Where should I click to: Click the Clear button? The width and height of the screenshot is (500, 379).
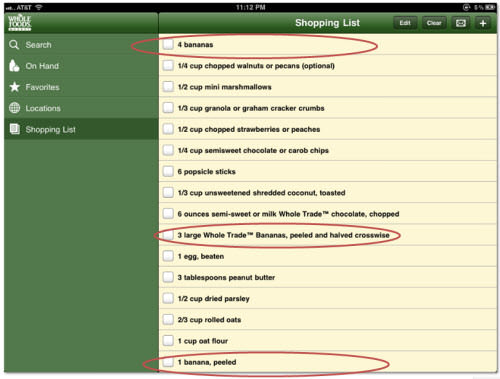click(x=434, y=23)
